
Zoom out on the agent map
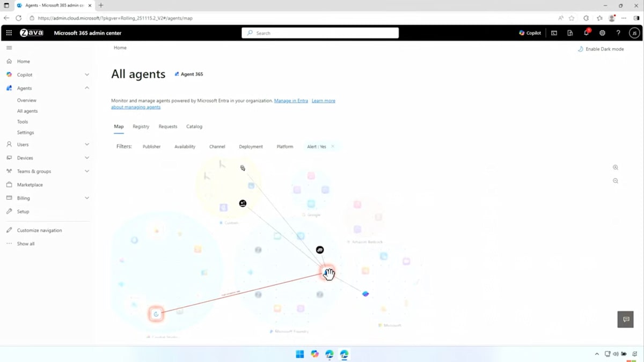(616, 181)
